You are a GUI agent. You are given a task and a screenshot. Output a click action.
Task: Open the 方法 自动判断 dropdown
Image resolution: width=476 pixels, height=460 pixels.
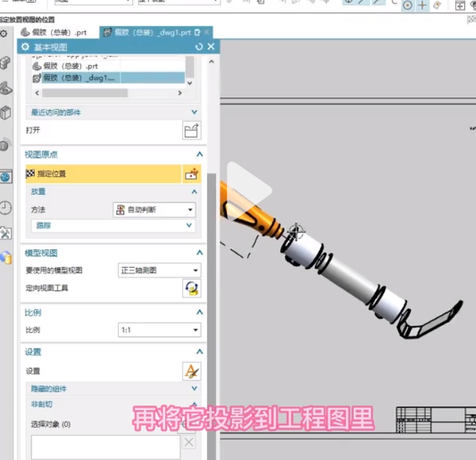point(154,210)
